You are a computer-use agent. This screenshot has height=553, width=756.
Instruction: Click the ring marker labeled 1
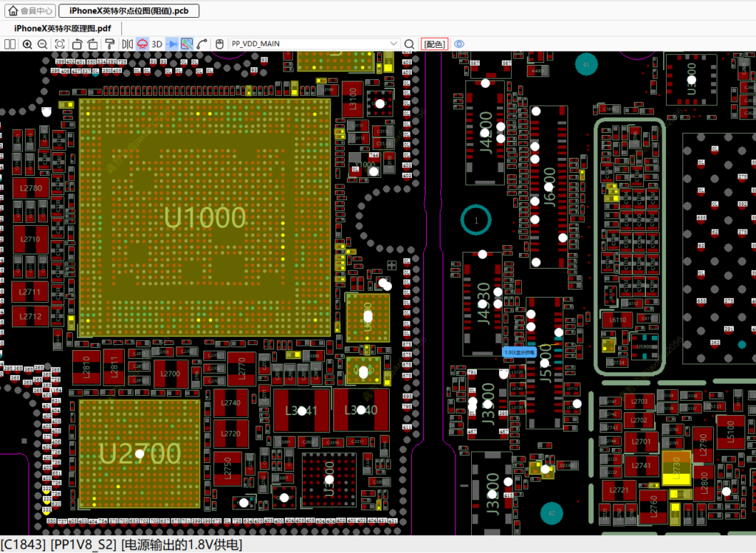pyautogui.click(x=476, y=220)
